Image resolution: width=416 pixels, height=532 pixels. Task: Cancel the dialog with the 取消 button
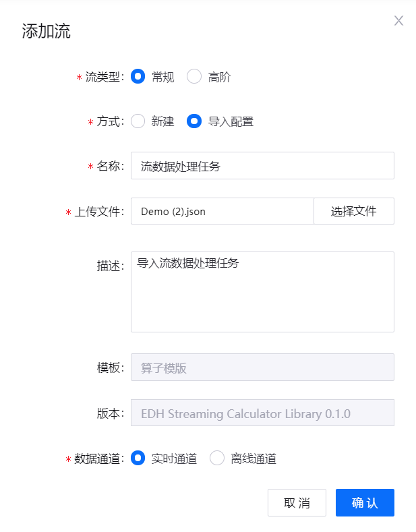click(297, 503)
